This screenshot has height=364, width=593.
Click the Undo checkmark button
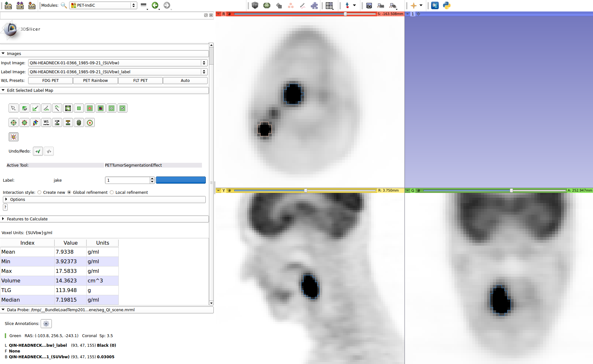[x=38, y=151]
